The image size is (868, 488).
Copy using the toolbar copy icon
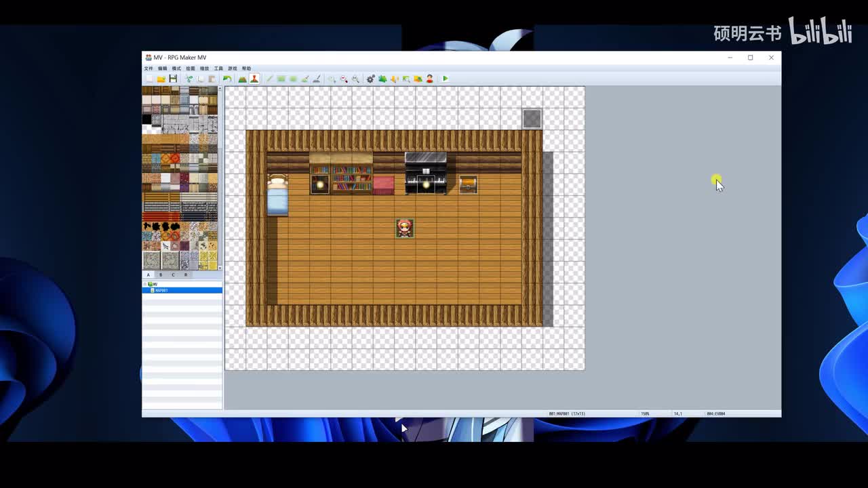pos(201,79)
